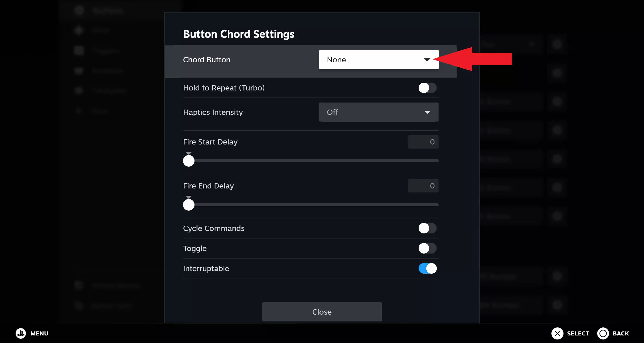Click the Fire Start Delay slider handle

(189, 161)
